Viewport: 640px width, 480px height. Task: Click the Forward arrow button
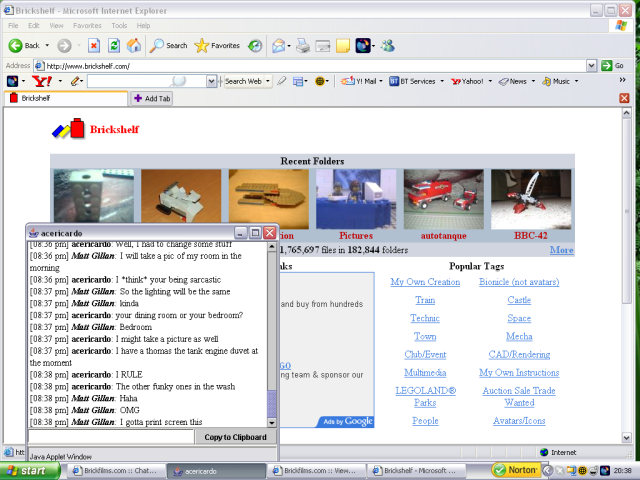point(64,46)
